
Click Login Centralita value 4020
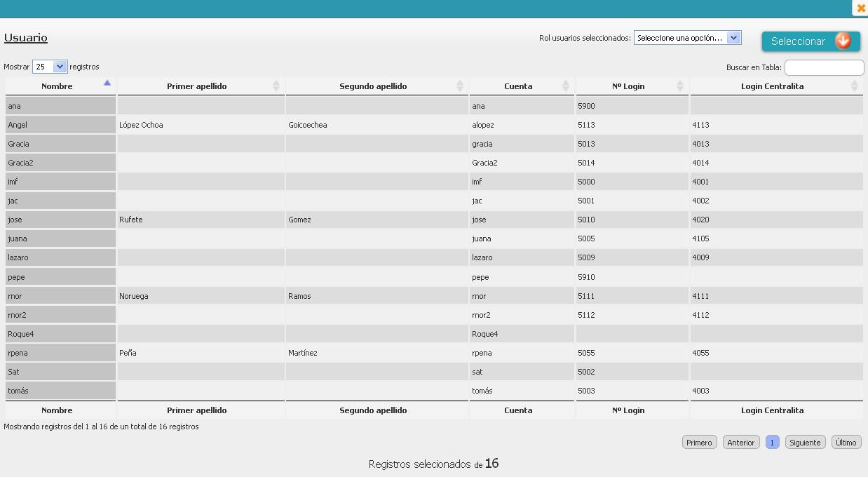(776, 220)
